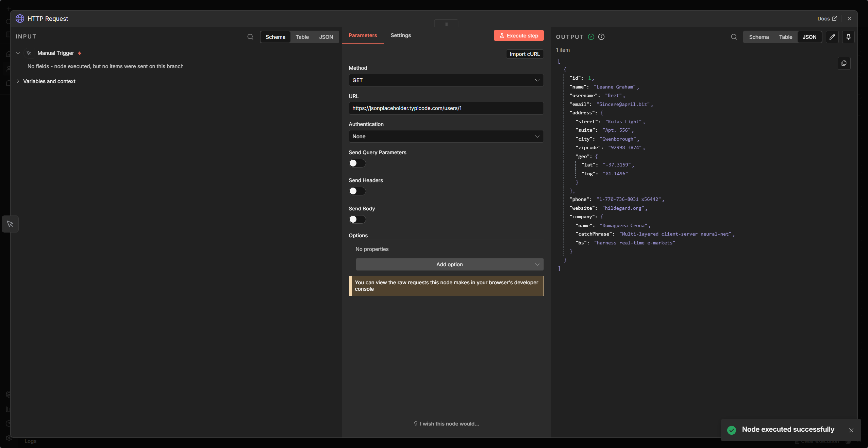Screen dimensions: 868x448
Task: Click the floating manual trigger cursor icon
Action: tap(10, 224)
